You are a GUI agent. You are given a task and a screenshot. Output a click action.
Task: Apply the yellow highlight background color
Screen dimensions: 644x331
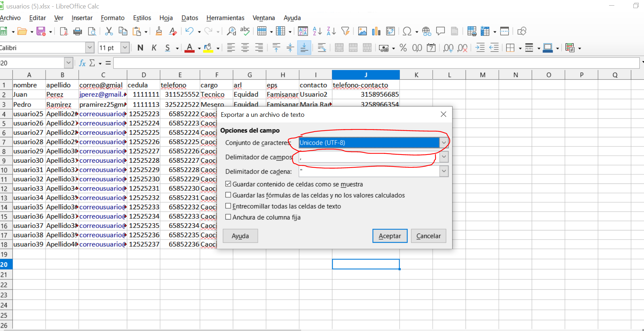[x=208, y=48]
